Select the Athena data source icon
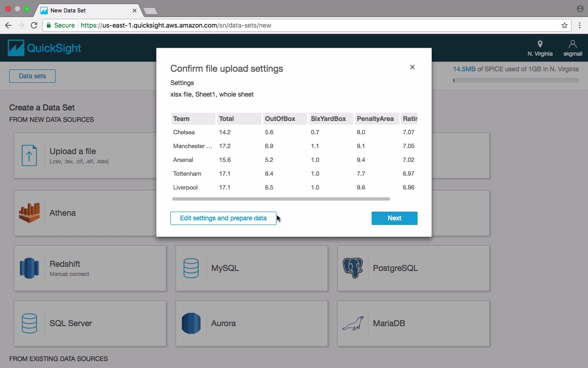Image resolution: width=588 pixels, height=368 pixels. pyautogui.click(x=29, y=213)
